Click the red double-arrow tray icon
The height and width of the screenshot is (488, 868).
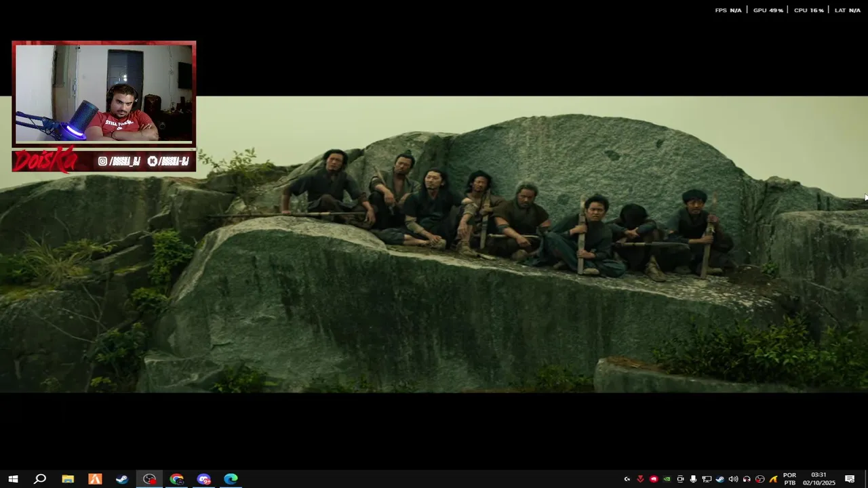pos(640,479)
